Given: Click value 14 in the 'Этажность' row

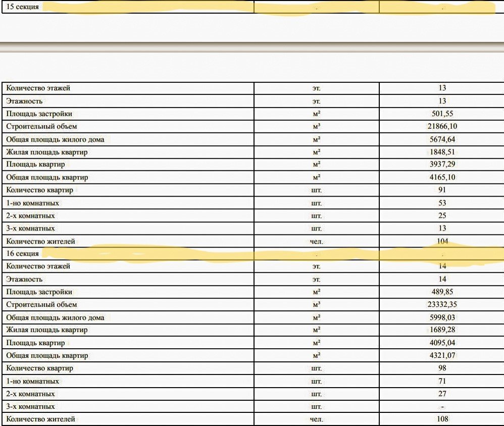Looking at the screenshot, I should tap(442, 279).
